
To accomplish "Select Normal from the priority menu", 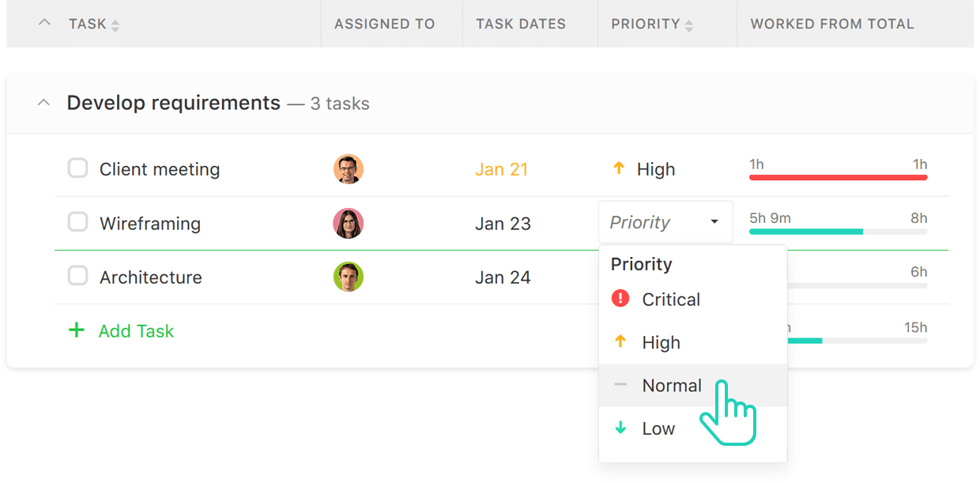I will 672,385.
